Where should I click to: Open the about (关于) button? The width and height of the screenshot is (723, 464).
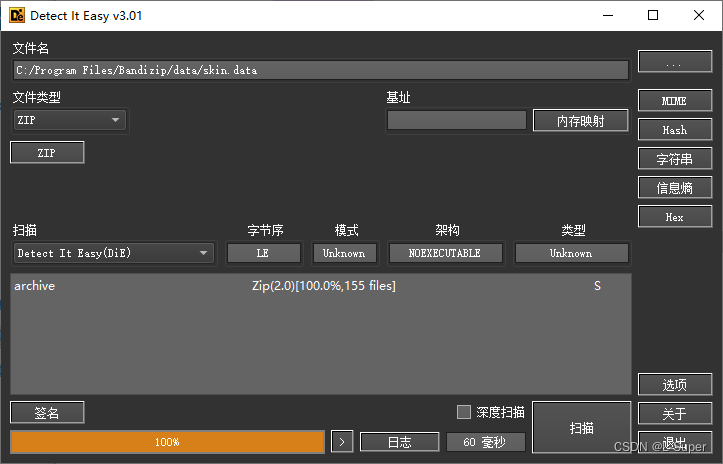pos(675,413)
